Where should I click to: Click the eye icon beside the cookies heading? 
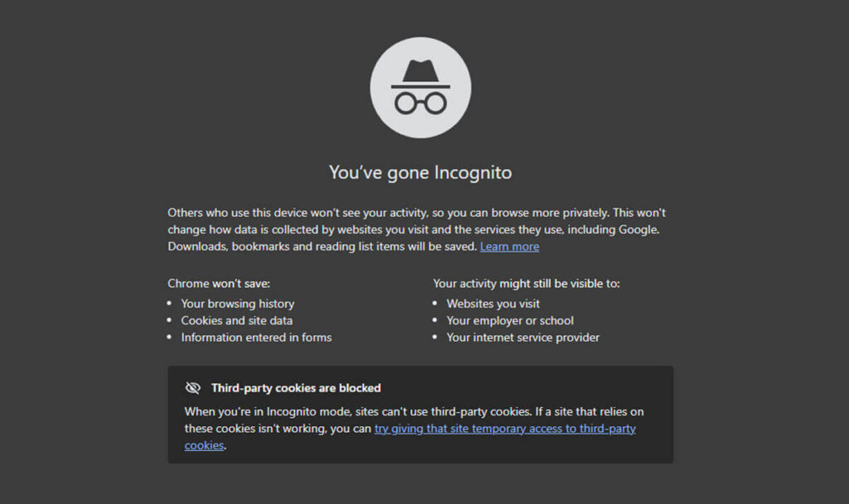coord(192,387)
